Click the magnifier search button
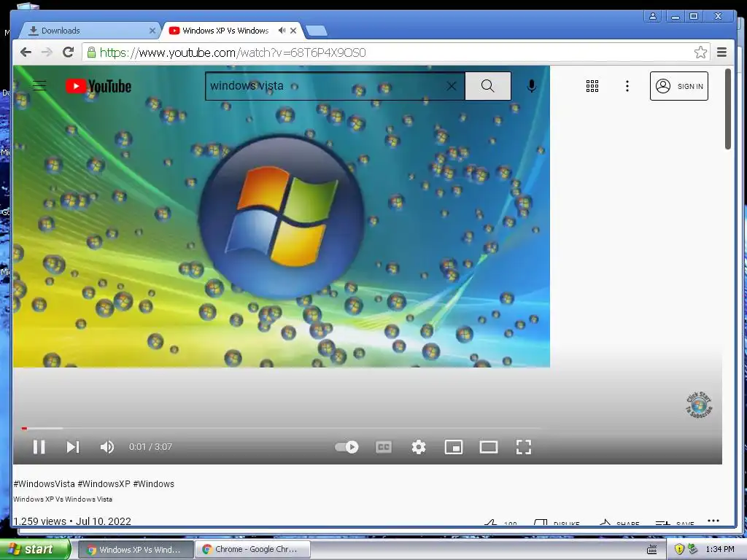Viewport: 747px width, 560px height. (x=488, y=86)
